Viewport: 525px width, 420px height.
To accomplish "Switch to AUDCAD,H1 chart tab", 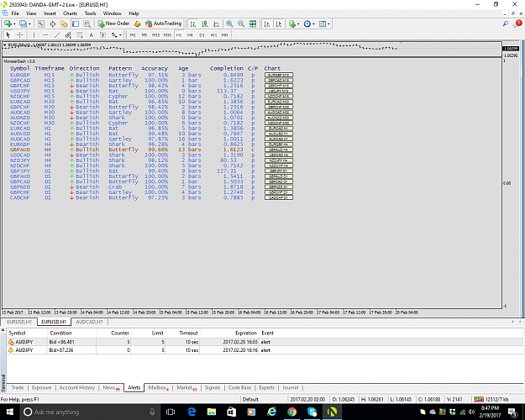I will point(89,322).
